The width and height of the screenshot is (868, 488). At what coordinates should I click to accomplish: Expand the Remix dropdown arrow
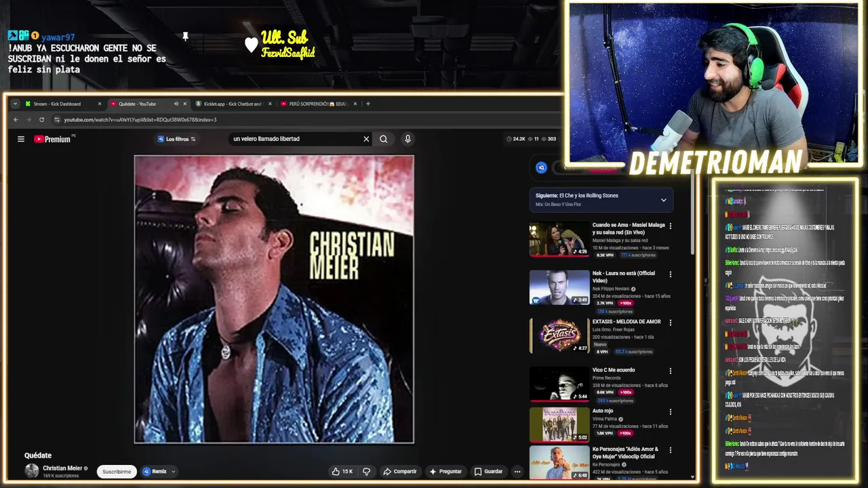[x=174, y=471]
